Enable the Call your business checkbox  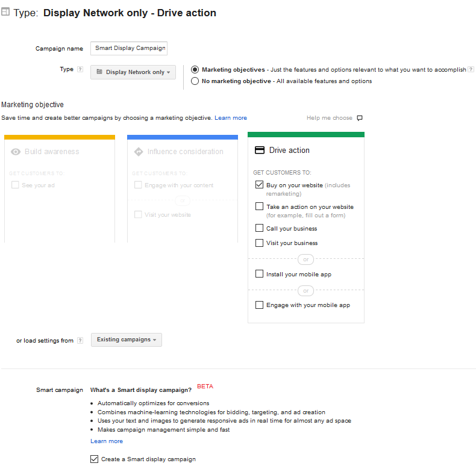[259, 228]
